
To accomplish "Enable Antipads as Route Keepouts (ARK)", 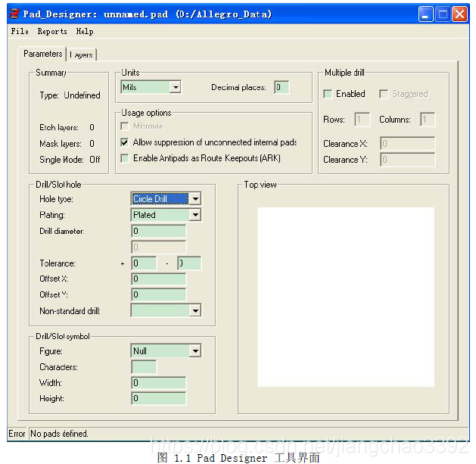I will coord(125,158).
